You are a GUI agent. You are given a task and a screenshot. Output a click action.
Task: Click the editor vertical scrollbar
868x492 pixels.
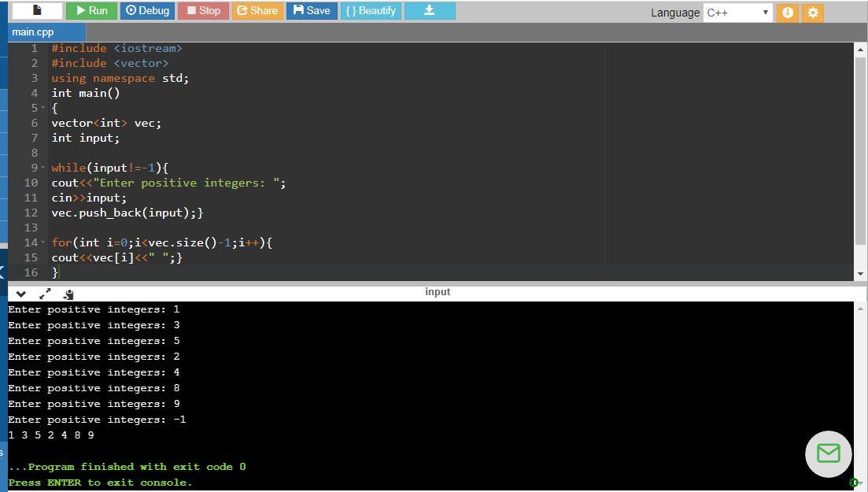tap(860, 150)
